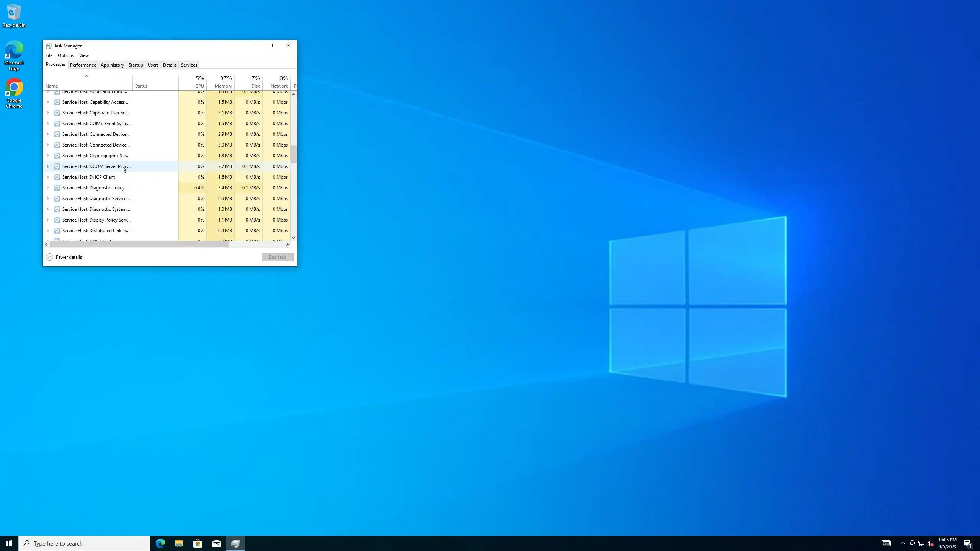The height and width of the screenshot is (551, 980).
Task: Click the DHCP Client service gear icon
Action: (x=57, y=177)
